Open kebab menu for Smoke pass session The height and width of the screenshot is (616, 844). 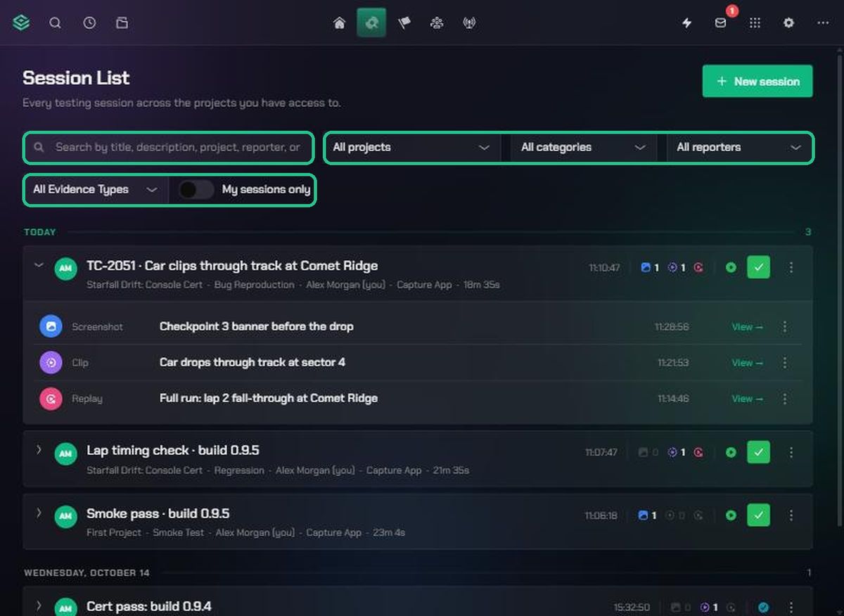[x=791, y=515]
